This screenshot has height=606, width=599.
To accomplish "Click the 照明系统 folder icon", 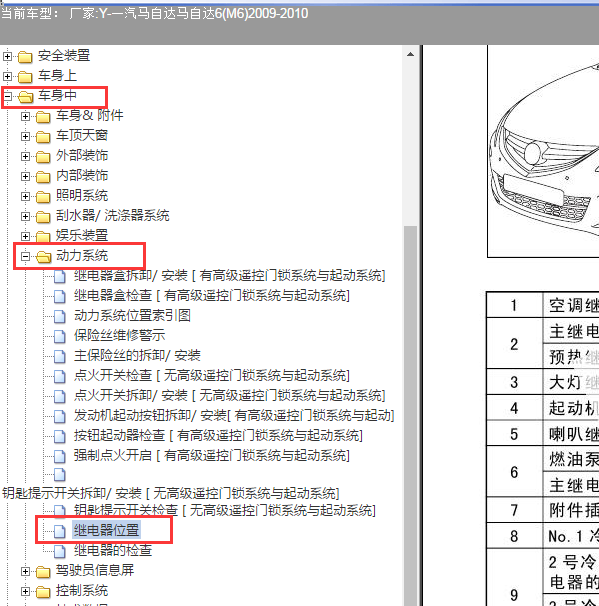I will coord(43,197).
